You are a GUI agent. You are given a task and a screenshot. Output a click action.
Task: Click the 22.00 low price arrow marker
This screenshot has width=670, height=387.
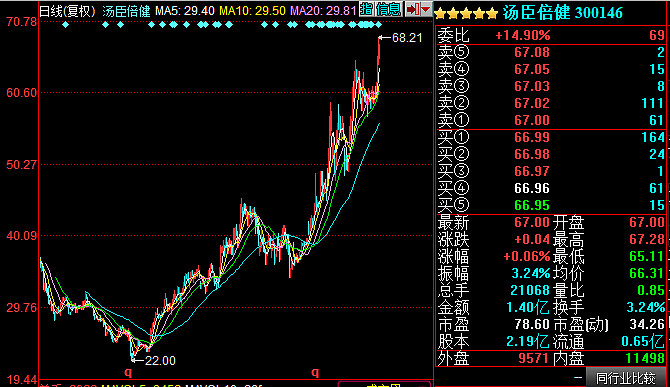[x=154, y=361]
